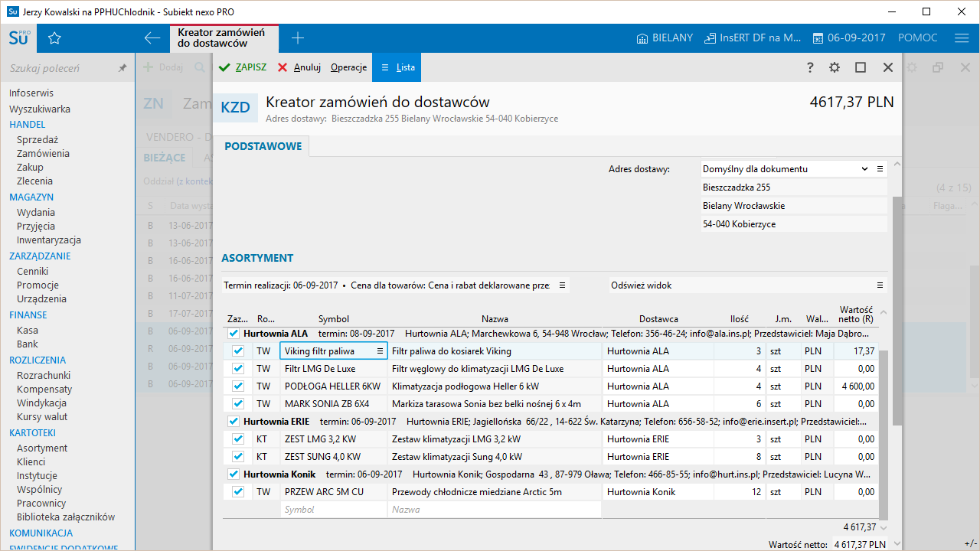The image size is (980, 551).
Task: Uncheck the PRZEW ARC 5M CU row checkbox
Action: 238,492
